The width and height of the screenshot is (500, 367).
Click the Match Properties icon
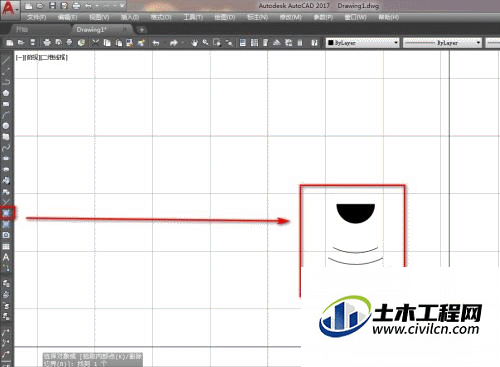[x=141, y=43]
